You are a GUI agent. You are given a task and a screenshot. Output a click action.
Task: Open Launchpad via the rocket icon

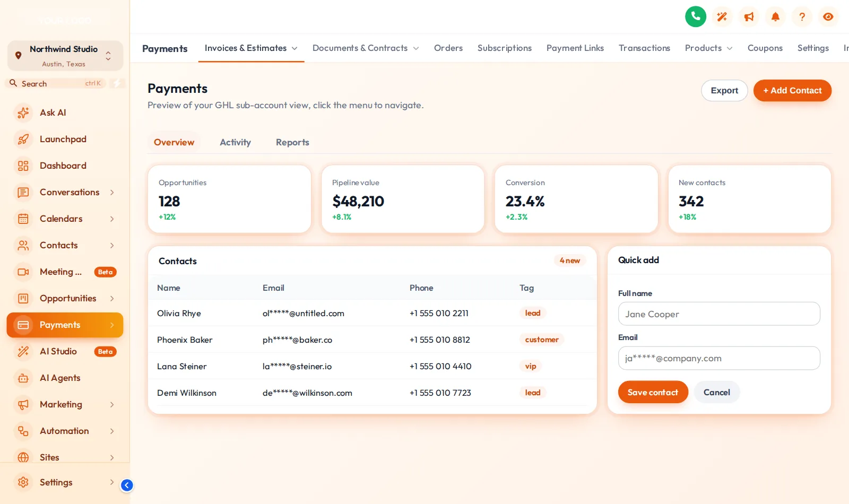pos(23,139)
